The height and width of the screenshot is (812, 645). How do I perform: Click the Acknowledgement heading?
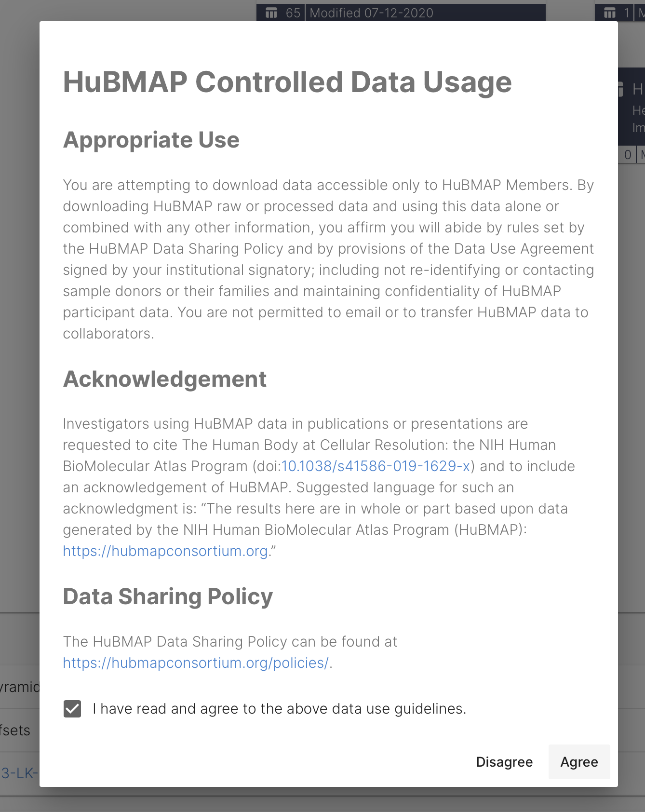click(x=164, y=379)
